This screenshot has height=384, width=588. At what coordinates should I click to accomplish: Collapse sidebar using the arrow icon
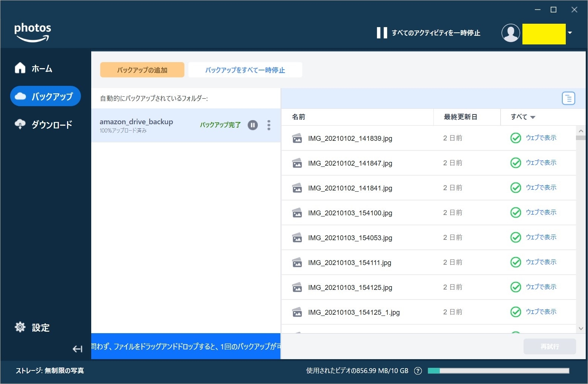point(77,349)
